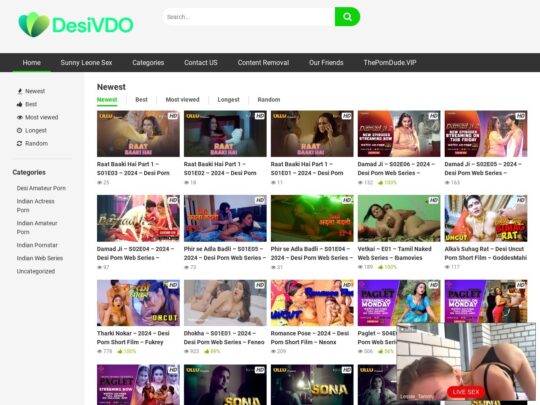Screen dimensions: 540x405
Task: Open the Uncategorized category link
Action: [x=36, y=271]
